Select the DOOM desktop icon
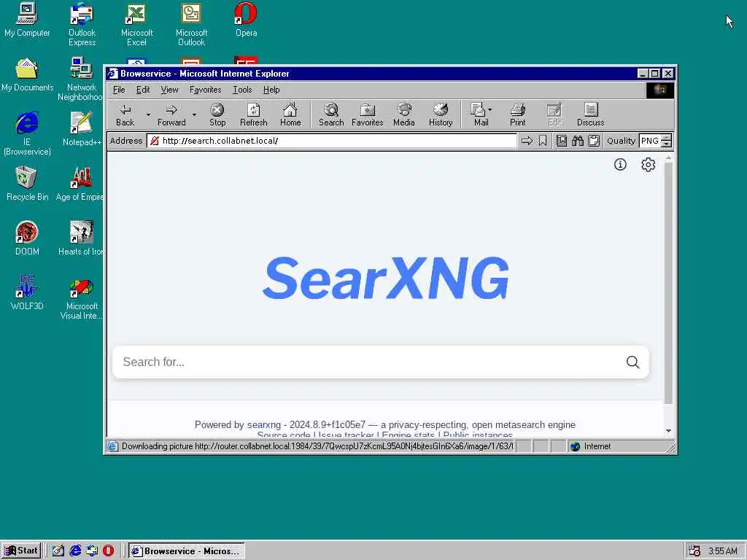Viewport: 747px width, 560px height. (27, 238)
